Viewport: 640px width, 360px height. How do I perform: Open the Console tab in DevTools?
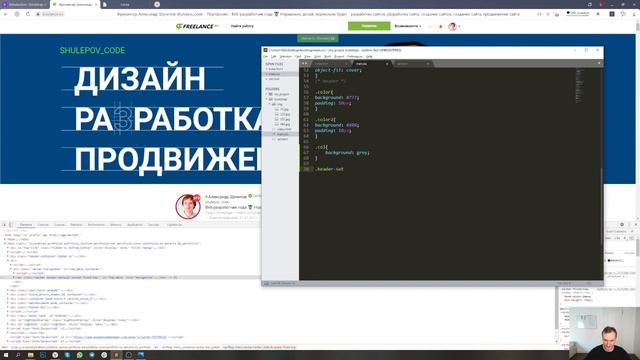tap(43, 224)
